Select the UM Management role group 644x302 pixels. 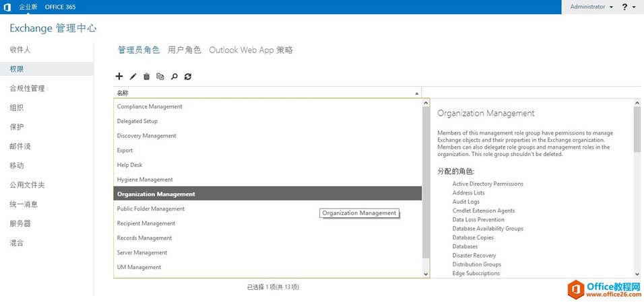pos(268,267)
